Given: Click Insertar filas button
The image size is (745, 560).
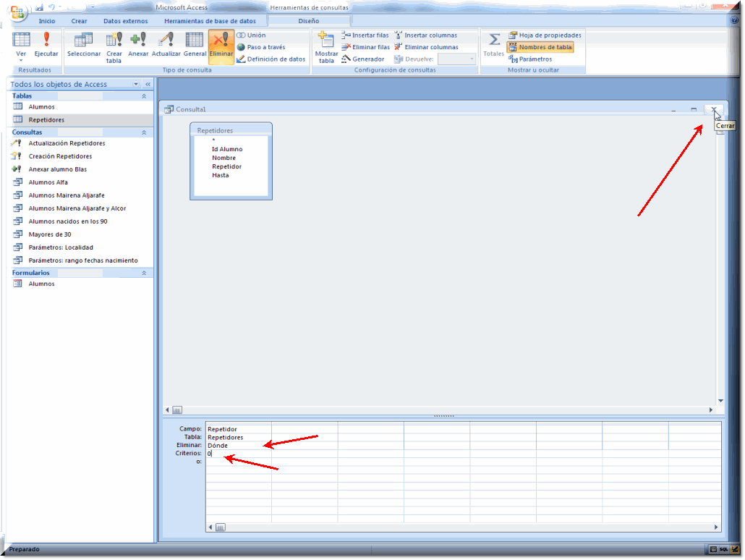Looking at the screenshot, I should click(365, 35).
